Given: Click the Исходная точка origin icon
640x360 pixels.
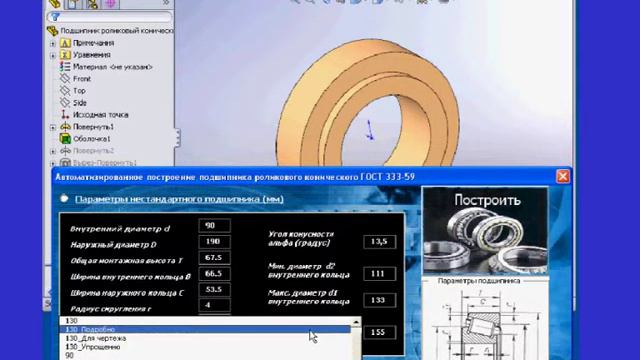Looking at the screenshot, I should pyautogui.click(x=65, y=114).
